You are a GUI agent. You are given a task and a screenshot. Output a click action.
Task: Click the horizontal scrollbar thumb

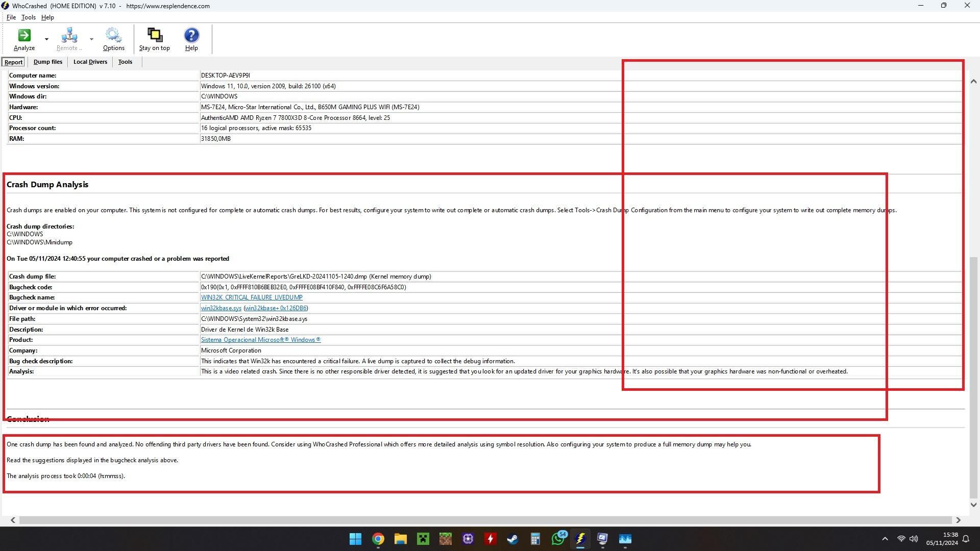click(x=485, y=520)
